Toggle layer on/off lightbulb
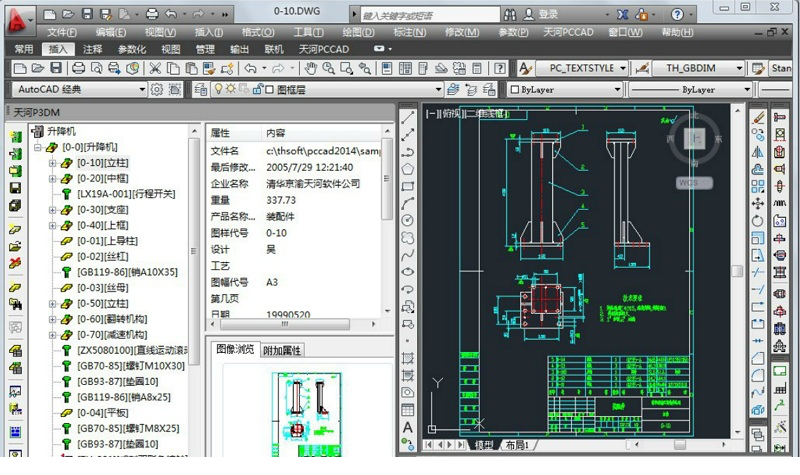This screenshot has width=800, height=475. coord(218,89)
